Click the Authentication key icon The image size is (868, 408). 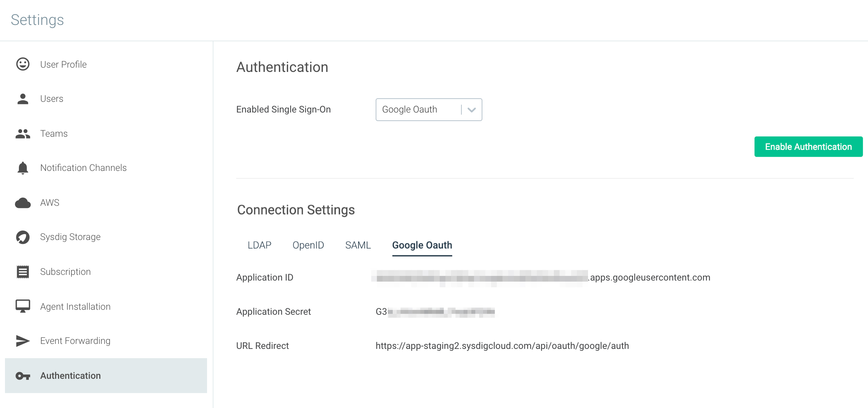click(x=23, y=376)
